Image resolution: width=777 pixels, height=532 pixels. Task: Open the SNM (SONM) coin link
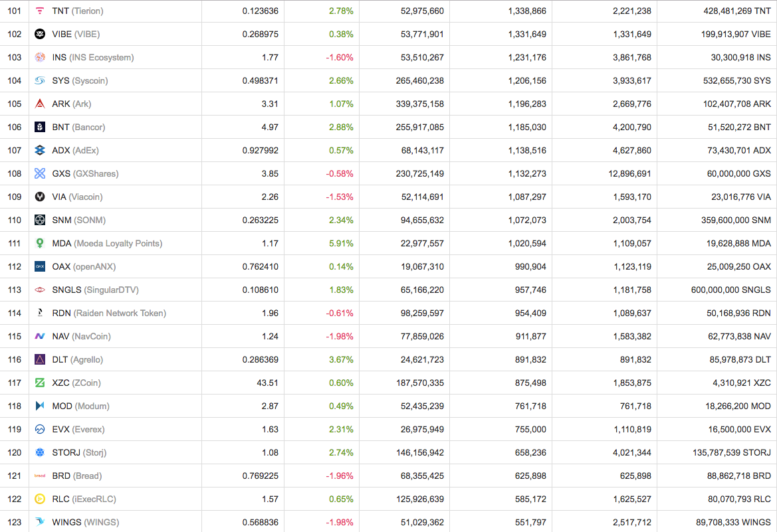coord(79,220)
